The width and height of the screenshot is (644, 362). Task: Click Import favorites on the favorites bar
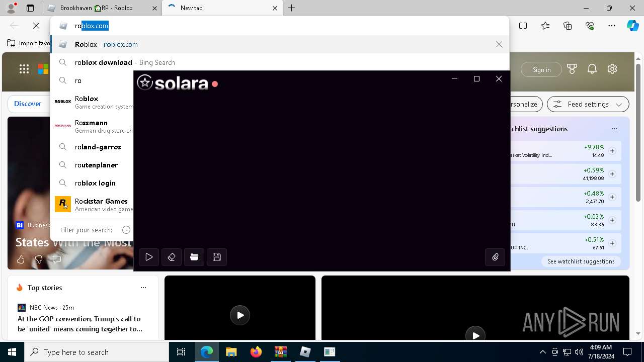(x=29, y=43)
